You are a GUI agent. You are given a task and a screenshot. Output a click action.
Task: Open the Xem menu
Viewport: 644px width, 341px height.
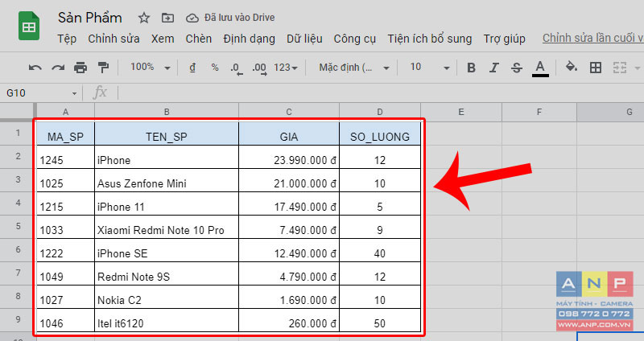click(x=163, y=39)
